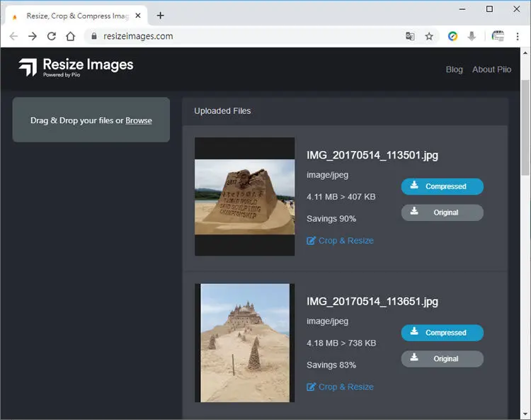Open the Blog menu item
The width and height of the screenshot is (531, 420).
454,69
